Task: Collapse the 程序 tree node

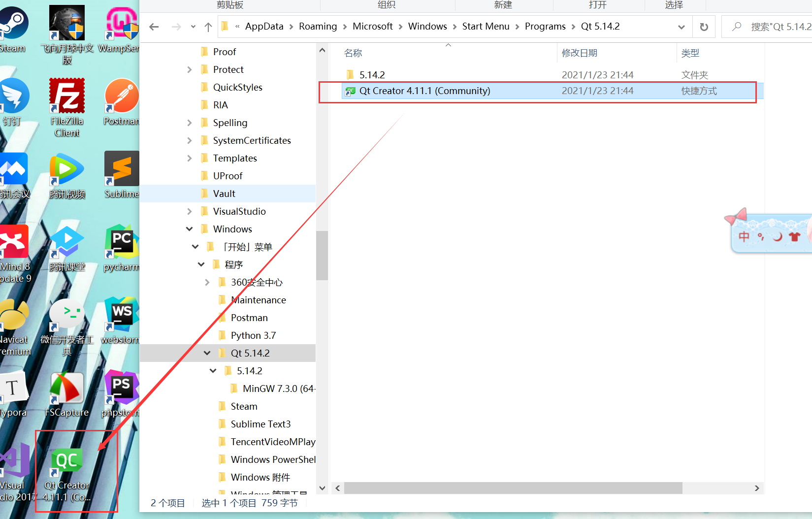Action: [201, 264]
